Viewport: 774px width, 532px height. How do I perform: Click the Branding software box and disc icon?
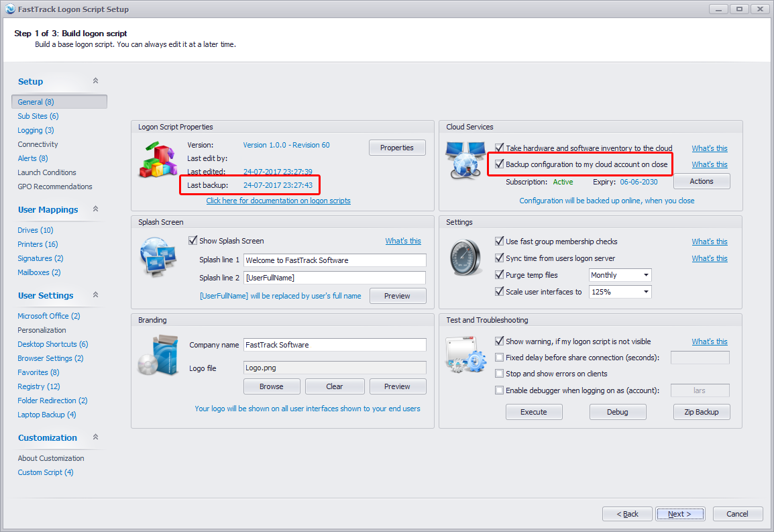(x=158, y=356)
